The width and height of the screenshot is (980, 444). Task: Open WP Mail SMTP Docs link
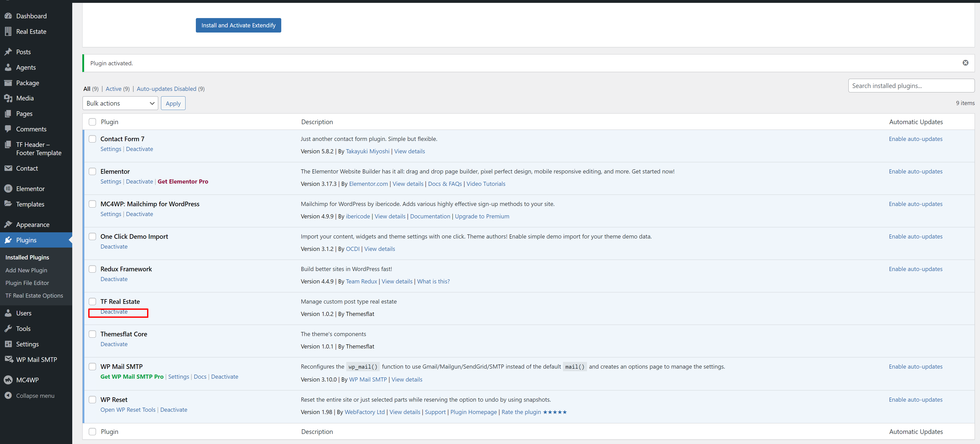[x=200, y=377]
